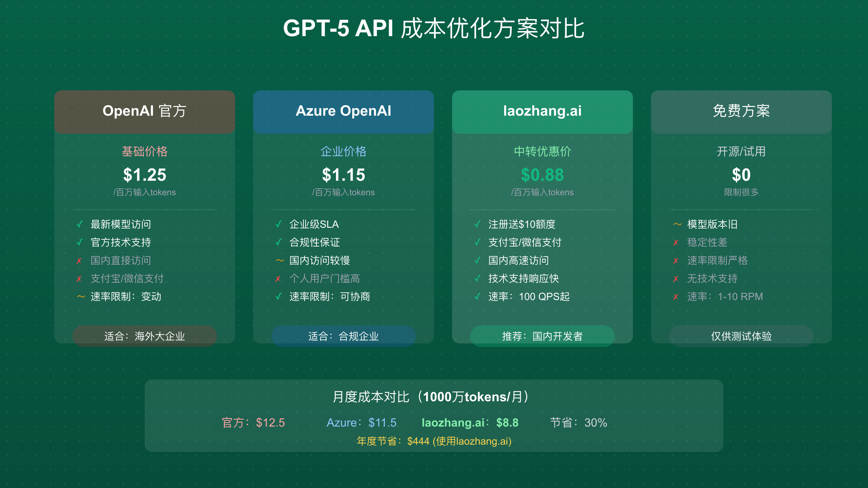
Task: Click the 官方：$12.5 monthly cost
Action: [253, 423]
